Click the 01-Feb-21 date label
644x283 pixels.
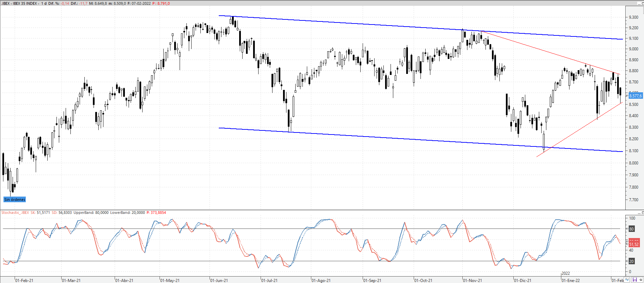pyautogui.click(x=24, y=281)
